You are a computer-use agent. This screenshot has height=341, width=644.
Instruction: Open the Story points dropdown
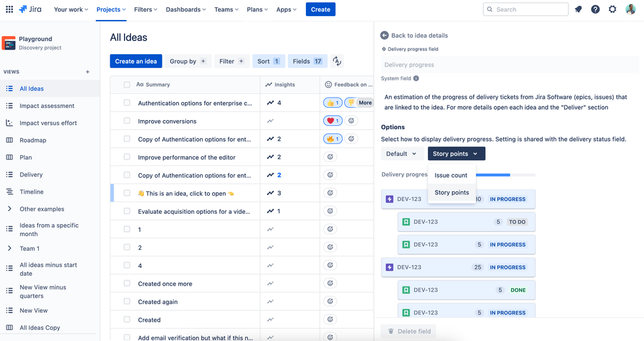coord(456,154)
